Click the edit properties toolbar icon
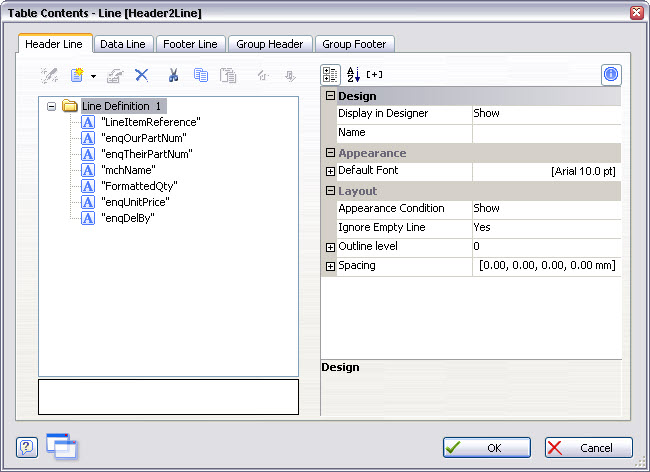Image resolution: width=650 pixels, height=472 pixels. (x=115, y=75)
